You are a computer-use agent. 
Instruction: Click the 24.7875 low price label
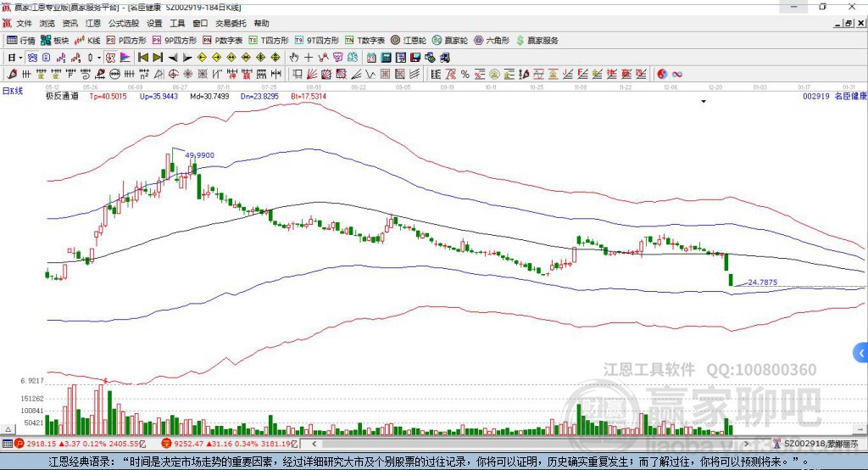click(x=762, y=283)
